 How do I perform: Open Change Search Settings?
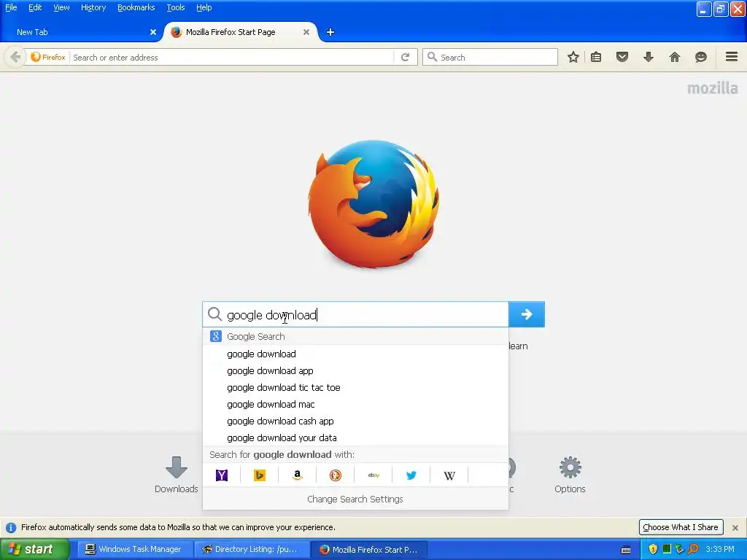pos(355,499)
